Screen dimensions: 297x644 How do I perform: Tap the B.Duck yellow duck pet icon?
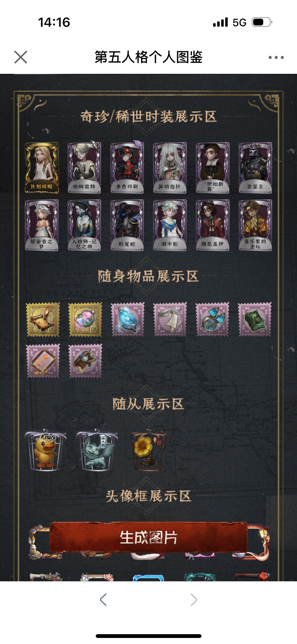coord(45,450)
